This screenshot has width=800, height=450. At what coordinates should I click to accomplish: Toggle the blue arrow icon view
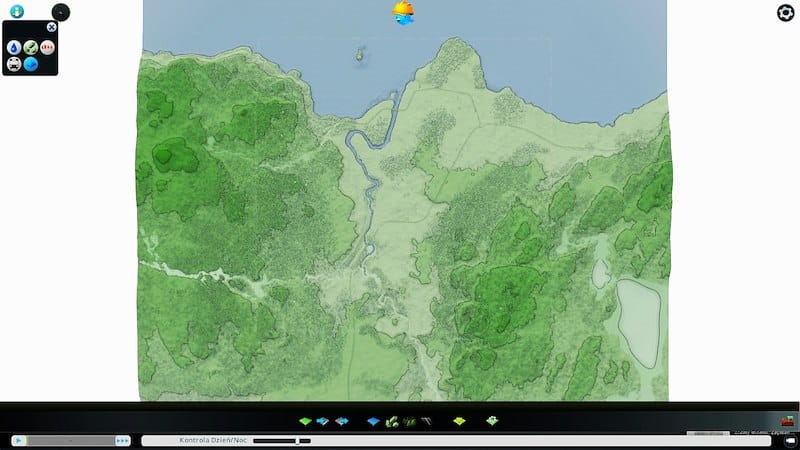click(31, 64)
